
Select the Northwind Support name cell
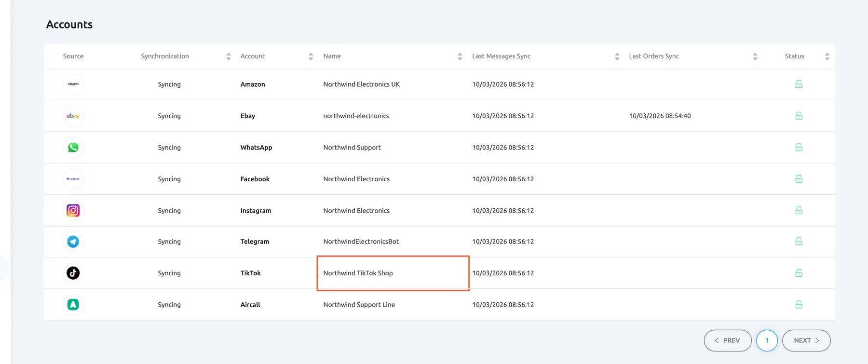pos(352,148)
